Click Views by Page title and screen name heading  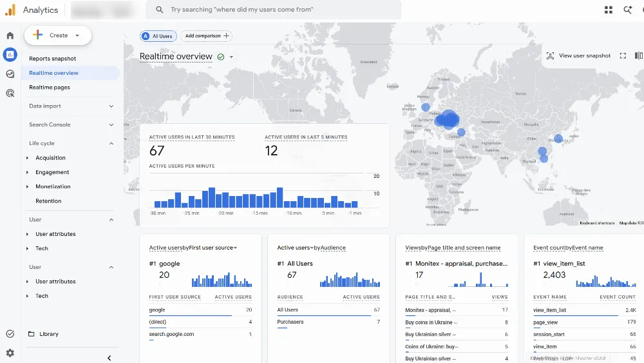click(453, 248)
